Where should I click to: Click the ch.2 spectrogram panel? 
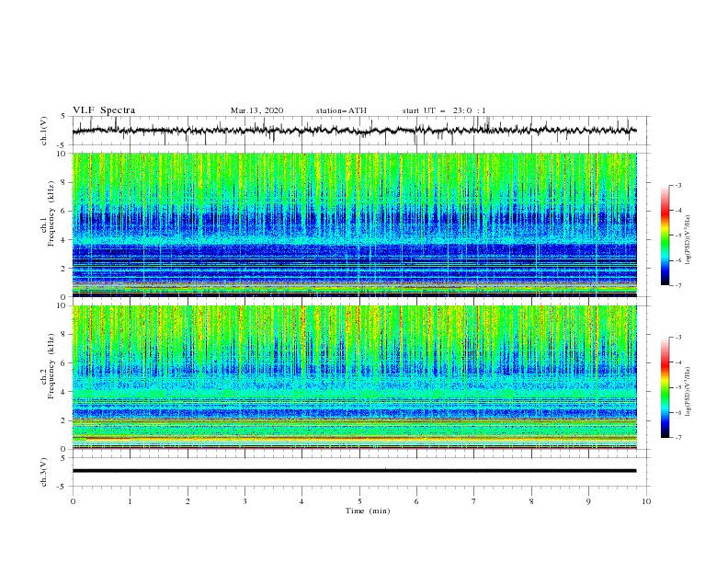coord(354,377)
